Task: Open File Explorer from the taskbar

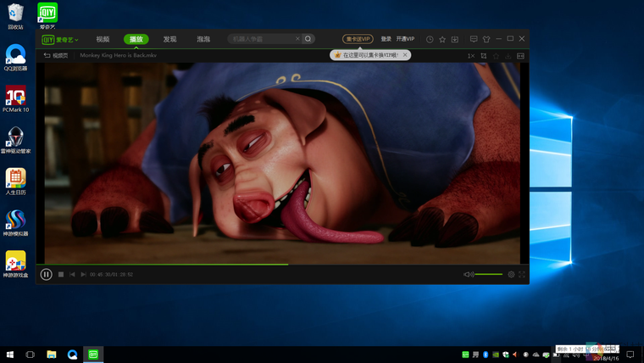Action: pos(51,355)
